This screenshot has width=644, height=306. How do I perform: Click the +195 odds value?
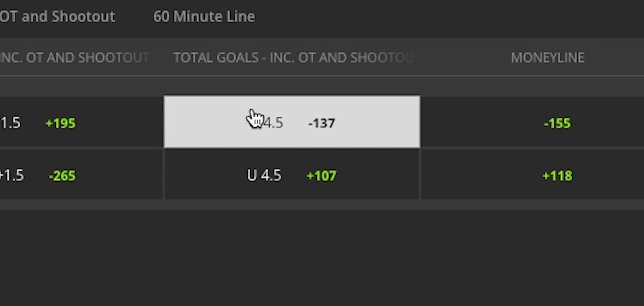click(61, 123)
